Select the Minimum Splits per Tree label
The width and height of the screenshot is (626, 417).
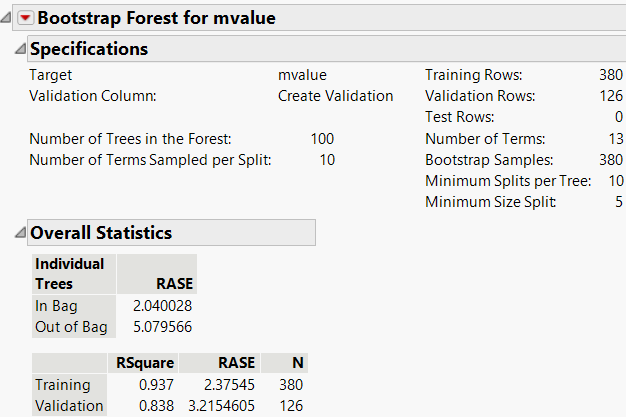(x=508, y=181)
